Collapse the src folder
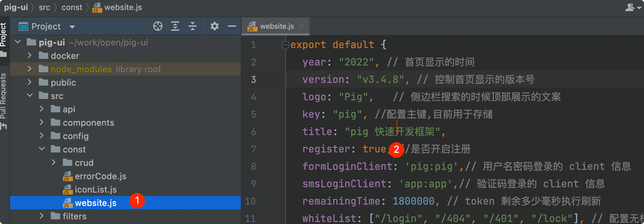 click(x=30, y=96)
